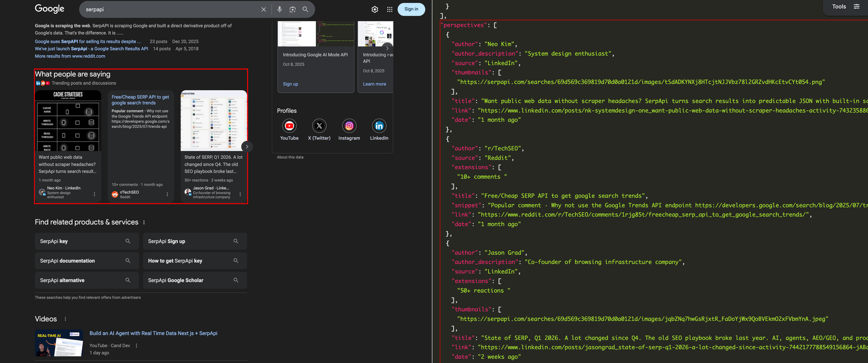The width and height of the screenshot is (868, 363).
Task: Play the Real-Time AI video thumbnail
Action: [59, 343]
